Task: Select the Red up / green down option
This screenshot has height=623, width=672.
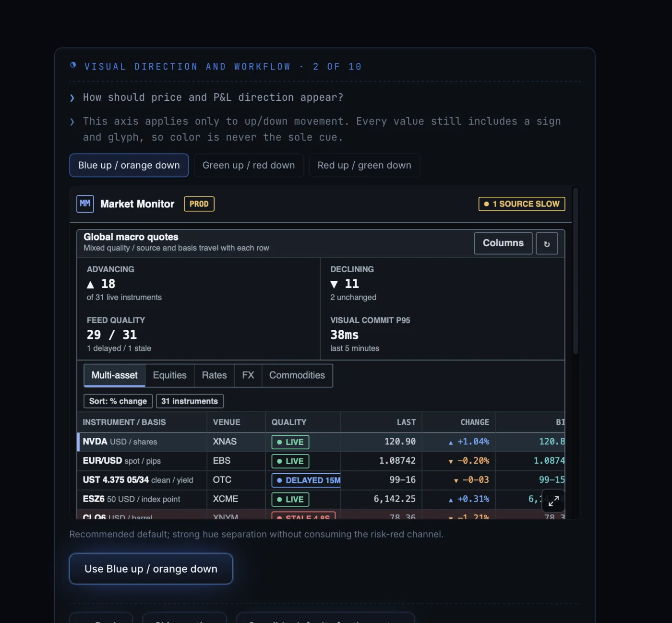Action: (364, 165)
